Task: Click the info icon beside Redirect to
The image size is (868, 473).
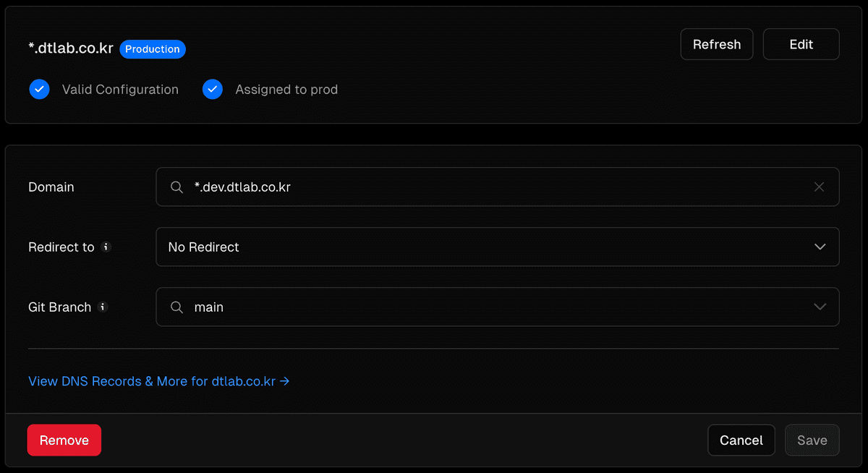Action: pos(106,247)
